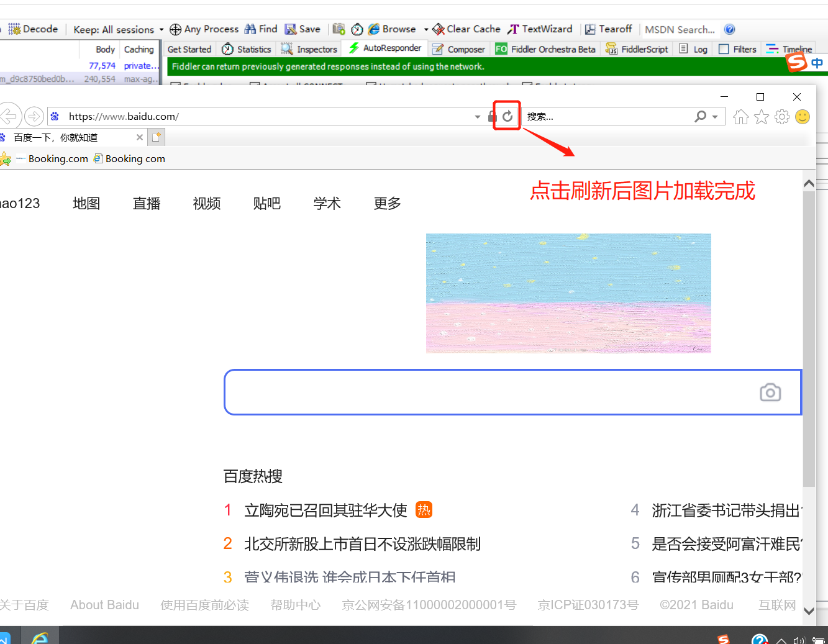Click the Find binoculars button
The height and width of the screenshot is (644, 828).
point(261,29)
